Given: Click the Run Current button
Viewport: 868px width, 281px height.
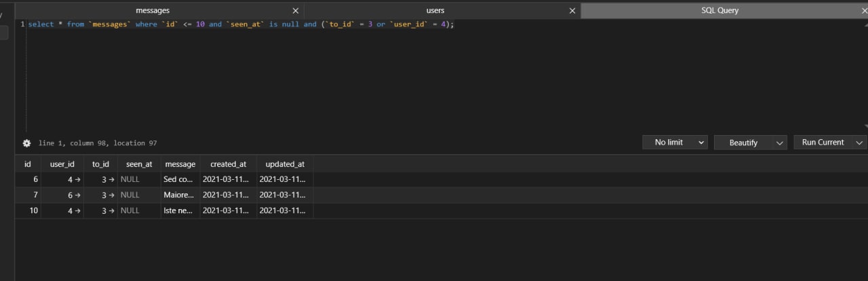Looking at the screenshot, I should (823, 143).
